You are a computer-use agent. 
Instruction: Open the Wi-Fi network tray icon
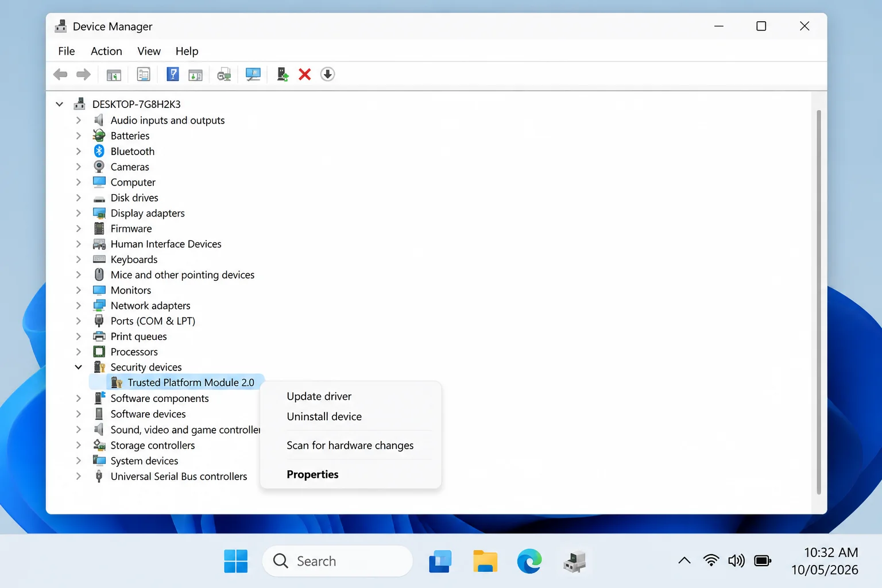point(711,560)
